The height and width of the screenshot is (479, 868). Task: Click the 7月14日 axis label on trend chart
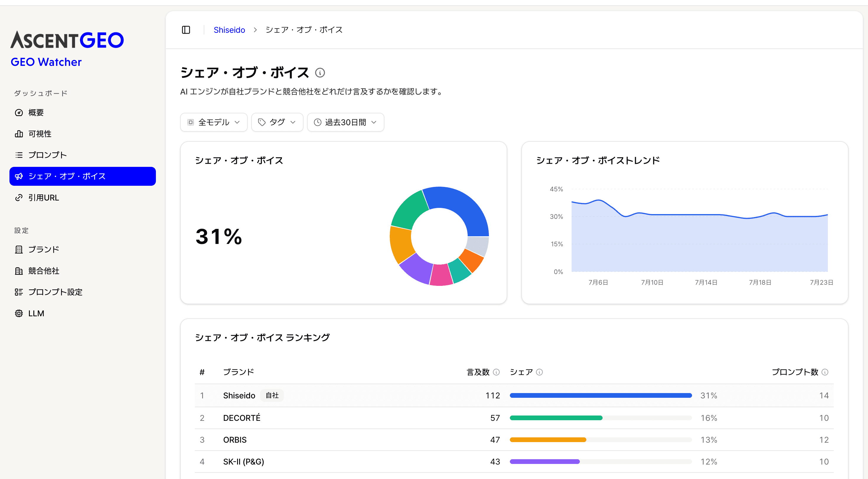pyautogui.click(x=706, y=283)
